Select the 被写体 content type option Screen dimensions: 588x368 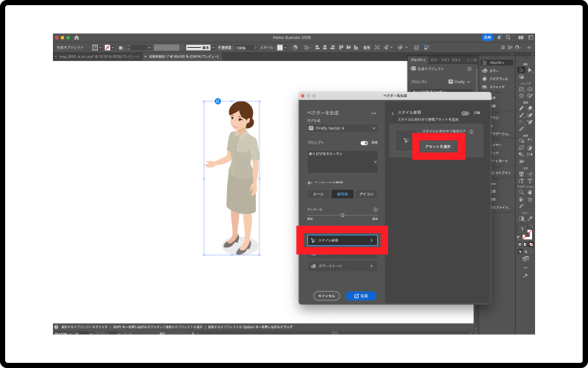(x=342, y=194)
